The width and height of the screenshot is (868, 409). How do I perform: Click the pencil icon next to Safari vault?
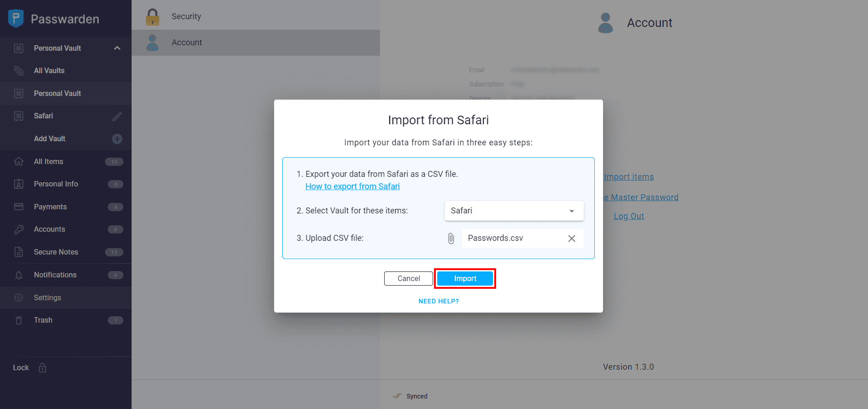[117, 116]
